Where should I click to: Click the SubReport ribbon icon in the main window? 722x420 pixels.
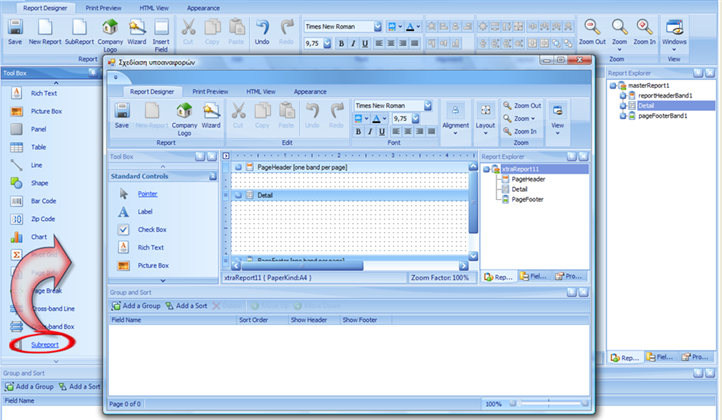[79, 32]
